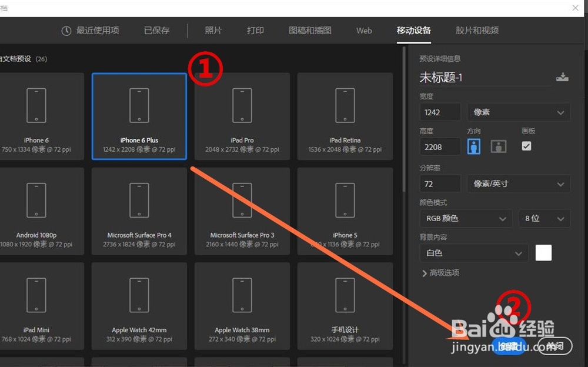Open the width unit 像素 dropdown
Image resolution: width=588 pixels, height=367 pixels.
click(519, 112)
